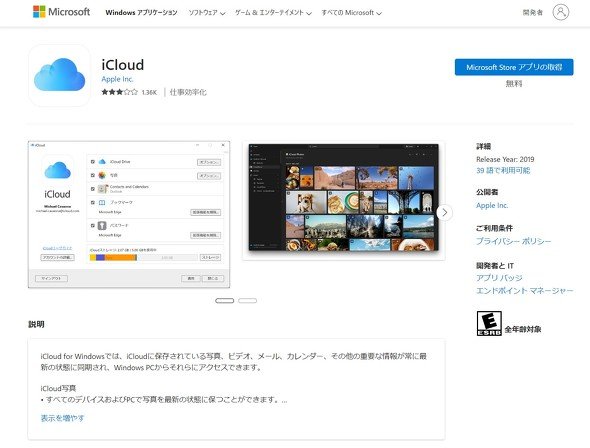590x448 pixels.
Task: Open the プライバシー ポリシー link
Action: pos(513,241)
